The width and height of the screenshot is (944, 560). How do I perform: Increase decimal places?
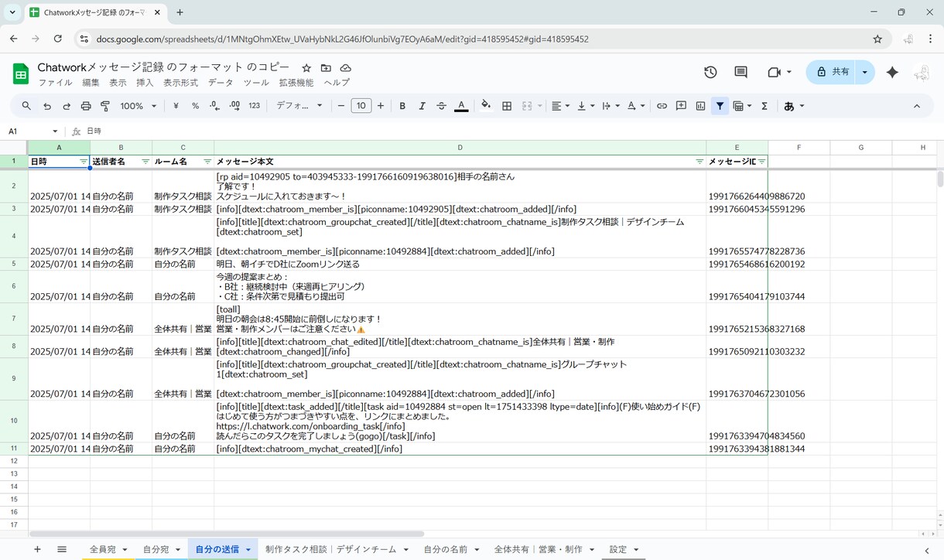[234, 106]
